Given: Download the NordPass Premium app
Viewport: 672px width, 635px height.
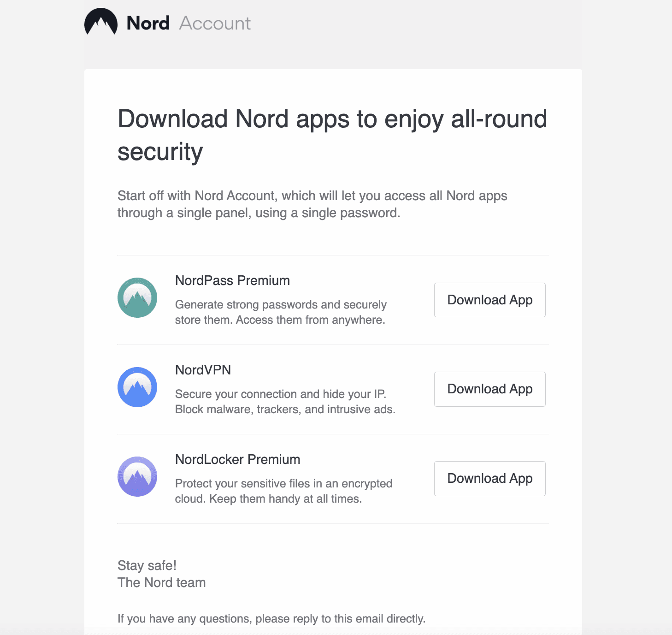Looking at the screenshot, I should coord(490,300).
